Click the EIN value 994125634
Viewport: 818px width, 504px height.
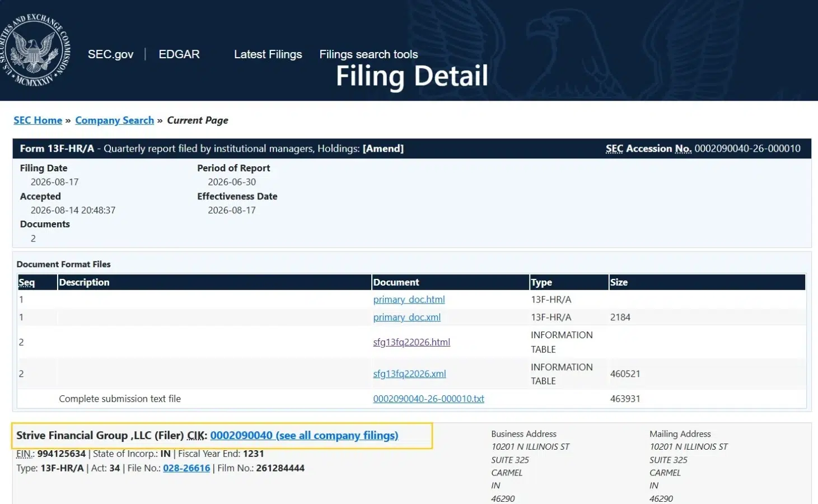point(61,454)
